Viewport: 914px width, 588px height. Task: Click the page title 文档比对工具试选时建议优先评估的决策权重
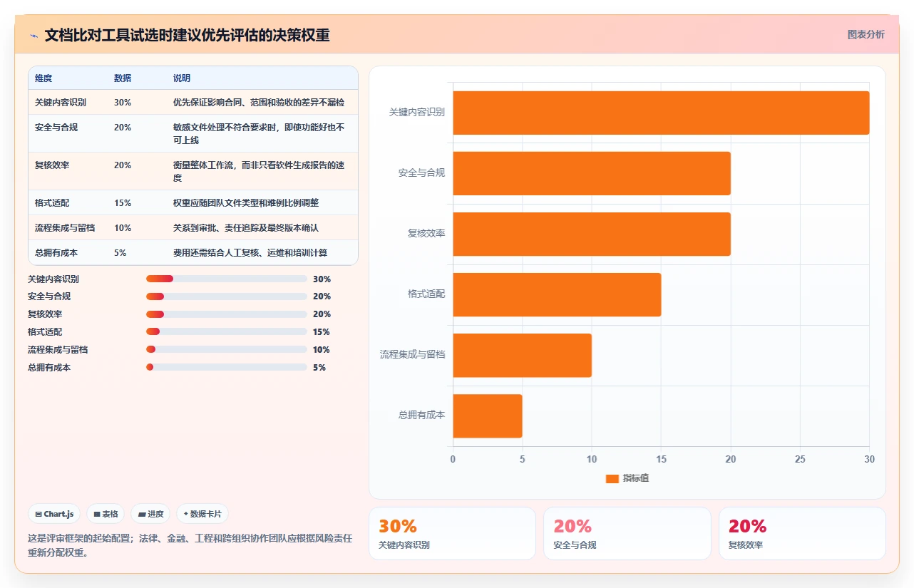point(187,35)
